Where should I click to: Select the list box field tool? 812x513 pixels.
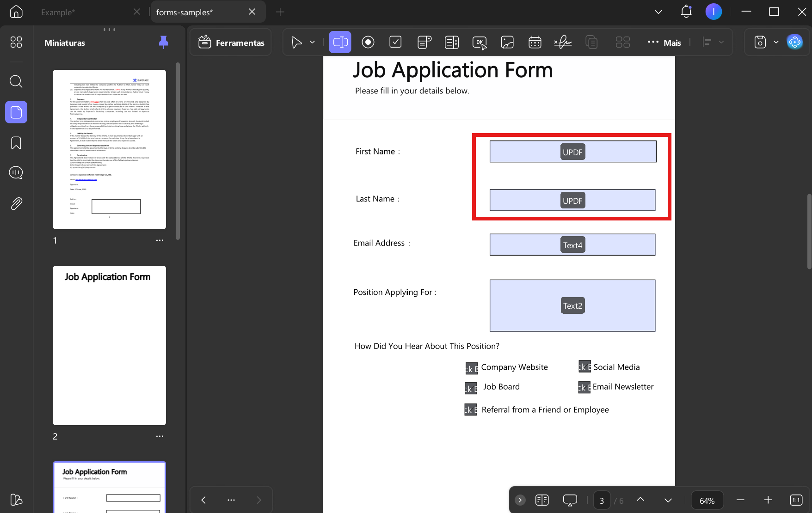click(452, 43)
